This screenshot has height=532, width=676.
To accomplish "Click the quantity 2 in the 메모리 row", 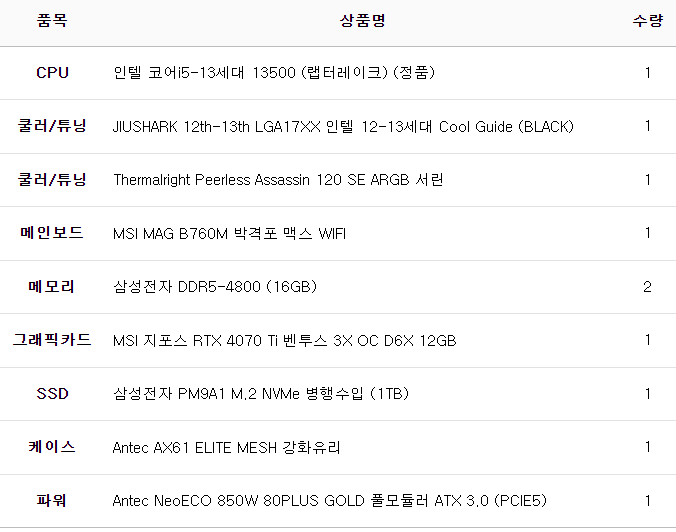I will pyautogui.click(x=647, y=287).
